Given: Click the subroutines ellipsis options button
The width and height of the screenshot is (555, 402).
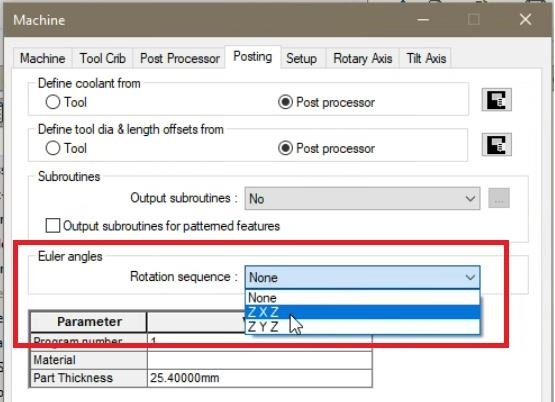Looking at the screenshot, I should tap(499, 198).
